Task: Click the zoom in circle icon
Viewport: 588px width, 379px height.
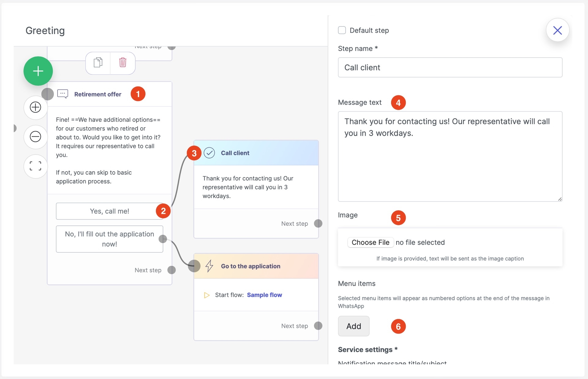Action: (x=36, y=107)
